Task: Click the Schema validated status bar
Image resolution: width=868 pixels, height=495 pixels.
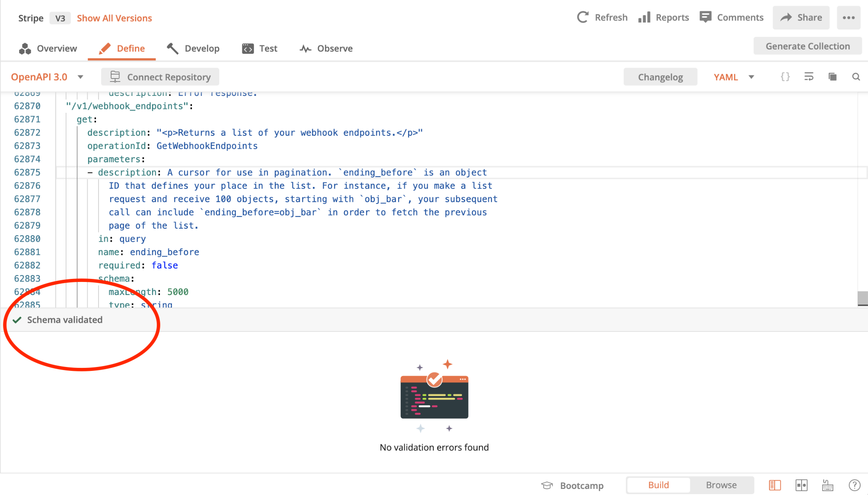Action: point(434,320)
